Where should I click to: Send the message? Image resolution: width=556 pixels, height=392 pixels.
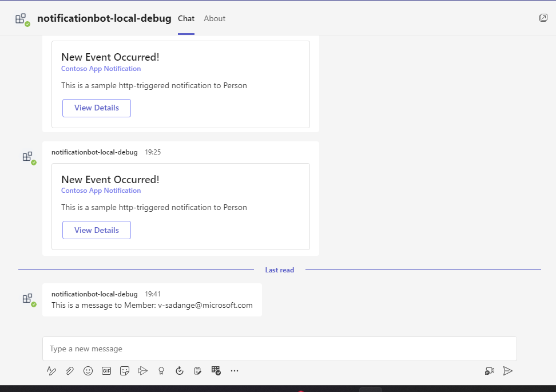[508, 370]
